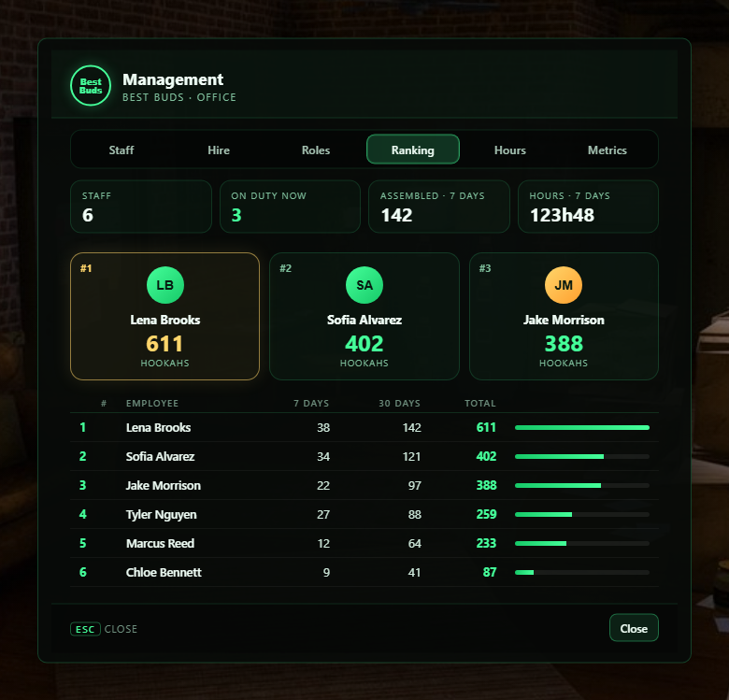Click the Hours 7 Days stat card
729x700 pixels.
point(588,207)
